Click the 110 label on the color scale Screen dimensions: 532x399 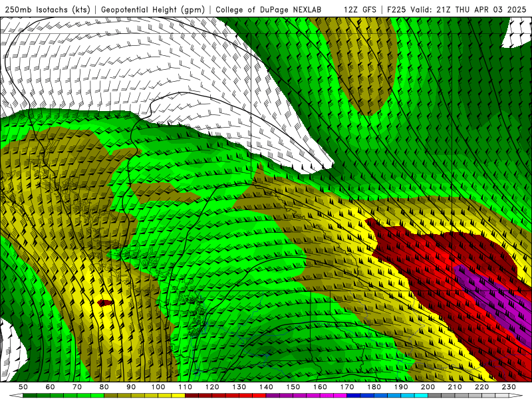coord(186,387)
